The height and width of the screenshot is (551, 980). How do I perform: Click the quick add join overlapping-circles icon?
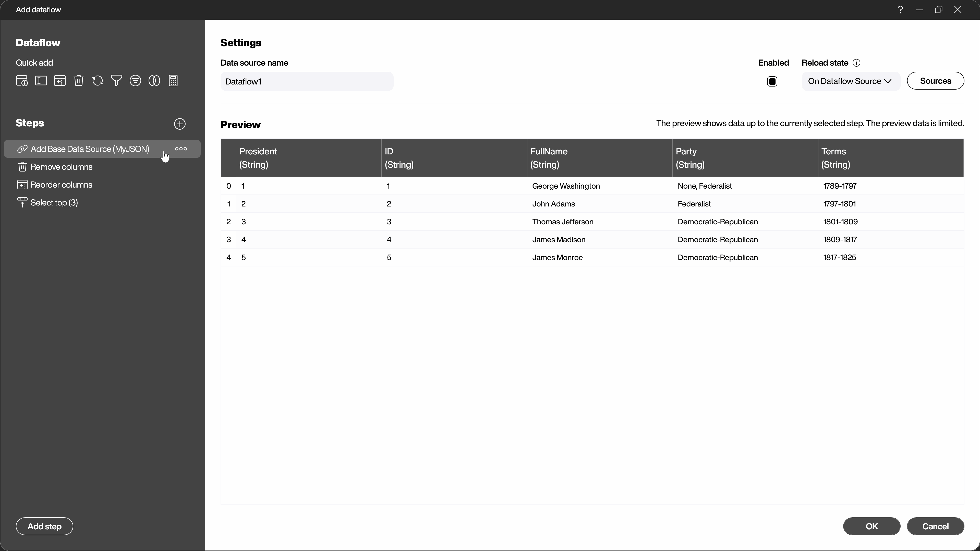pyautogui.click(x=154, y=81)
